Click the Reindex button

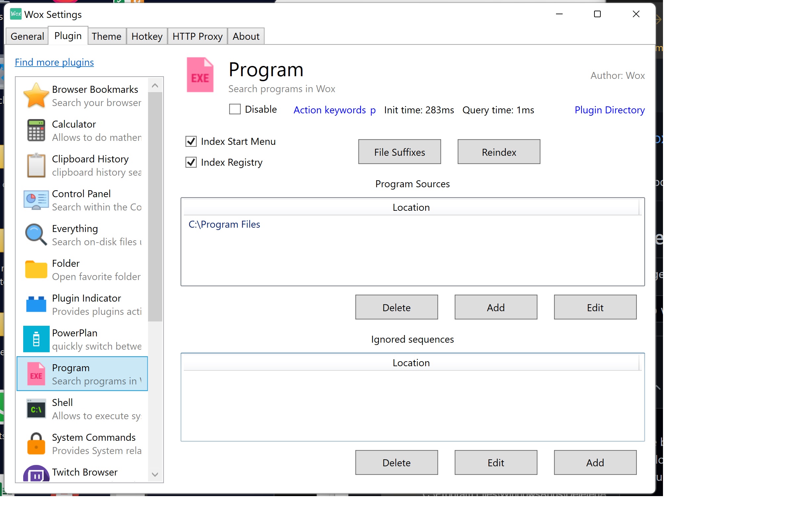click(x=498, y=152)
